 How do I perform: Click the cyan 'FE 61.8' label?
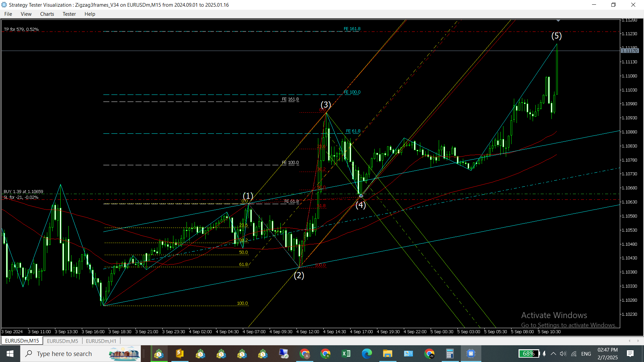click(x=353, y=131)
